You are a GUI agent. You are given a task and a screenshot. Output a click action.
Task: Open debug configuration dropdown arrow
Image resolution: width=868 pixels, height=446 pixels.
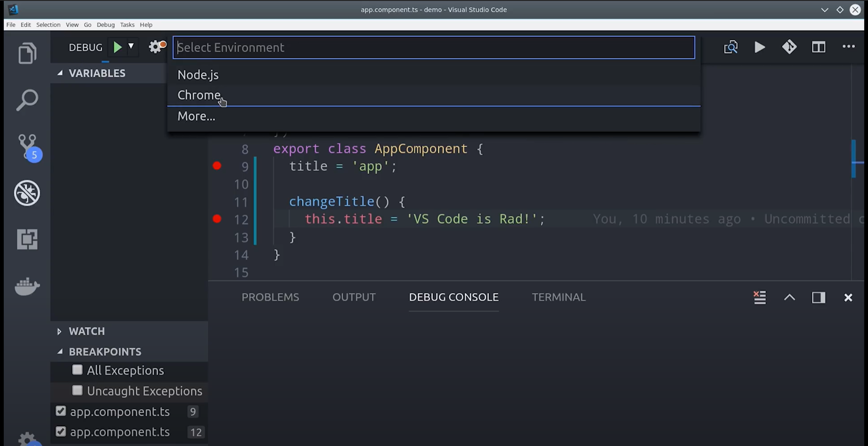pos(131,46)
